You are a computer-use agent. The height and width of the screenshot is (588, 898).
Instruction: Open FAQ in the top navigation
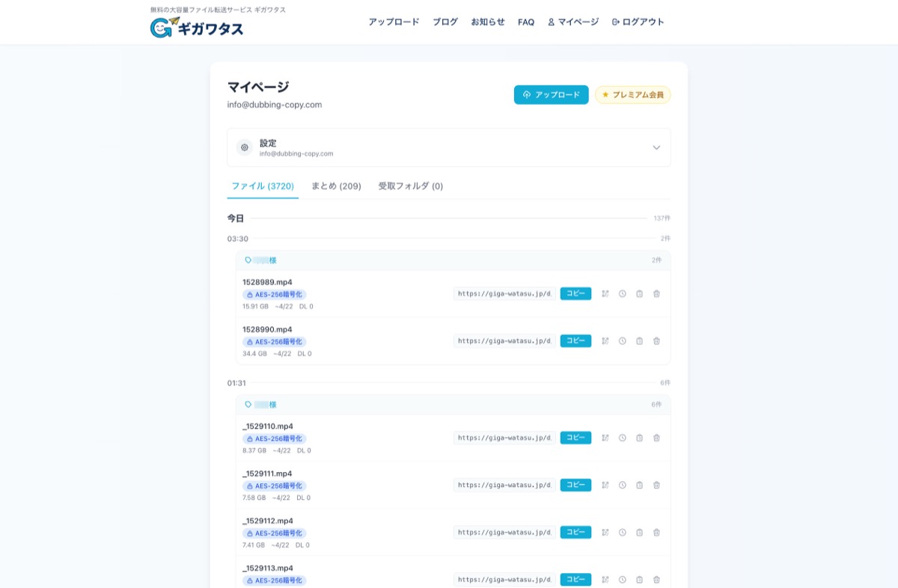(526, 22)
